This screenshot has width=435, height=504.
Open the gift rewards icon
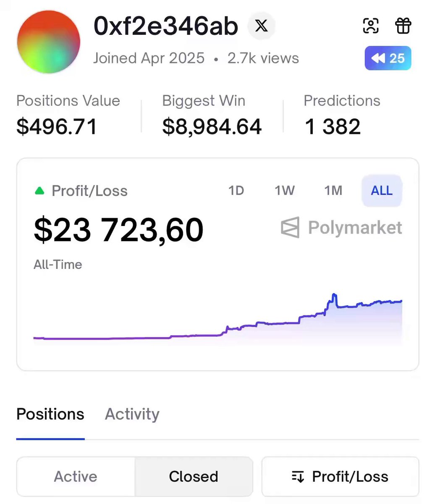point(404,26)
